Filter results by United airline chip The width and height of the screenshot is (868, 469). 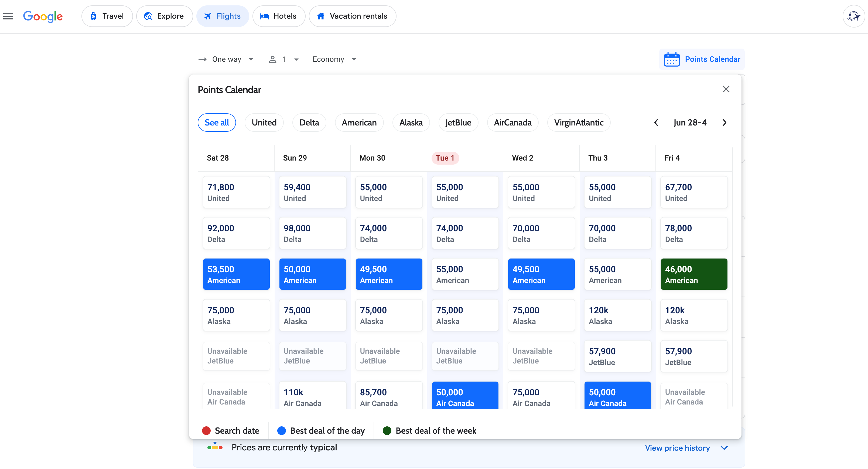(x=264, y=123)
